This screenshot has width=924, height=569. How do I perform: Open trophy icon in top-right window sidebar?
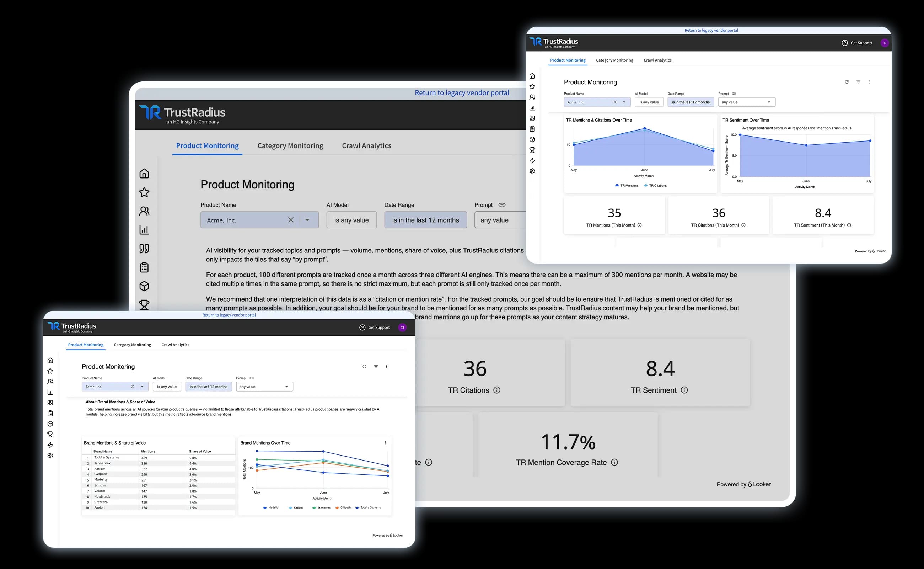[532, 150]
